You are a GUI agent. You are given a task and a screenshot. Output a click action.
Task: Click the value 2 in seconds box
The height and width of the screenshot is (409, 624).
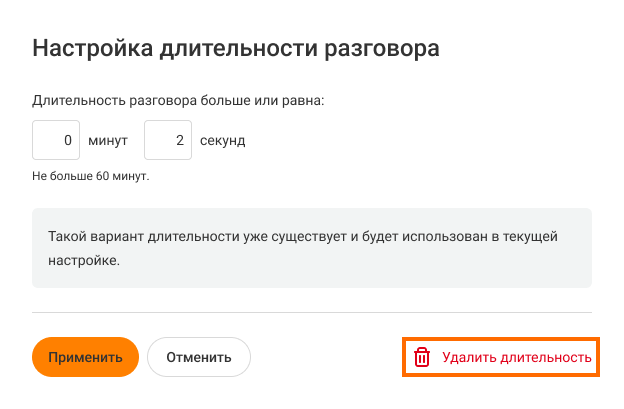[x=180, y=141]
